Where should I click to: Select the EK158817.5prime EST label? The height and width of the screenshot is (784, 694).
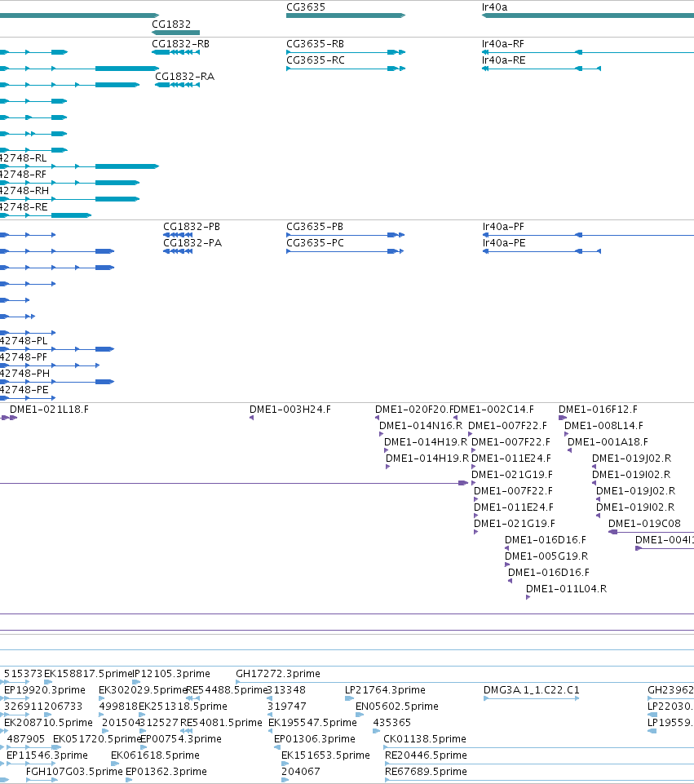[x=88, y=674]
